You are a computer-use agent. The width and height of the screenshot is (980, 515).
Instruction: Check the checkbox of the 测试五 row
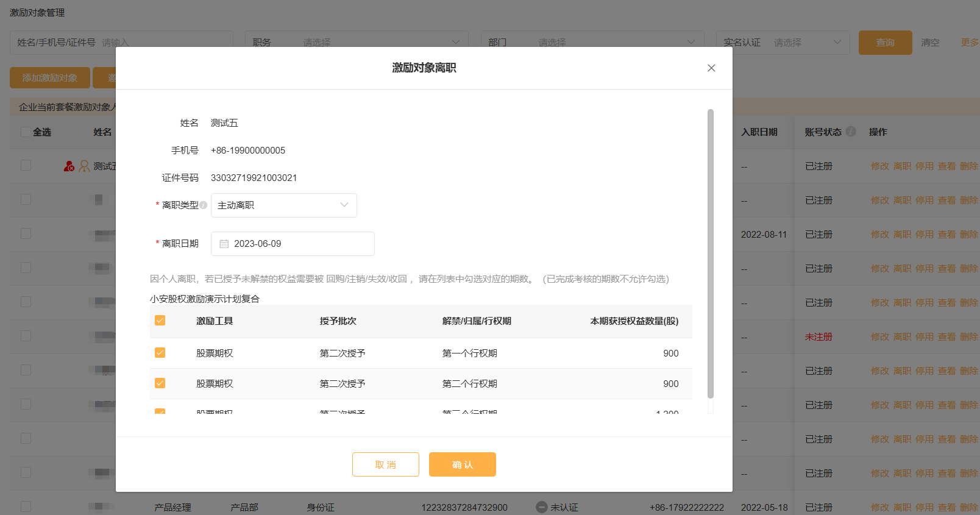pos(26,166)
